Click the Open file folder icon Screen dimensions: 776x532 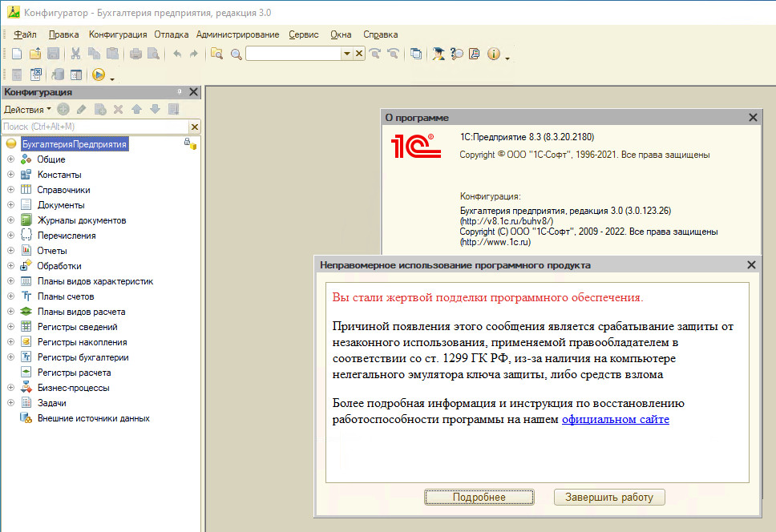click(35, 54)
